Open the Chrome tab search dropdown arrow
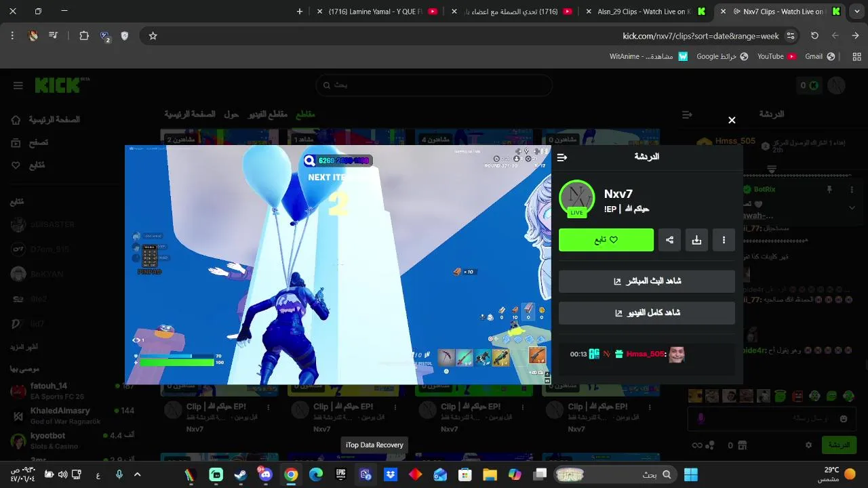 coord(856,12)
